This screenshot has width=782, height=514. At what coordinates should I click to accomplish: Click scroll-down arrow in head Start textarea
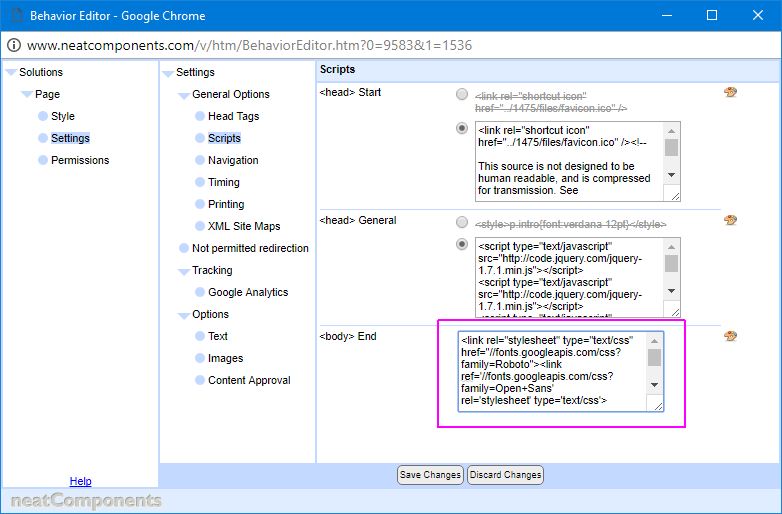coord(671,175)
